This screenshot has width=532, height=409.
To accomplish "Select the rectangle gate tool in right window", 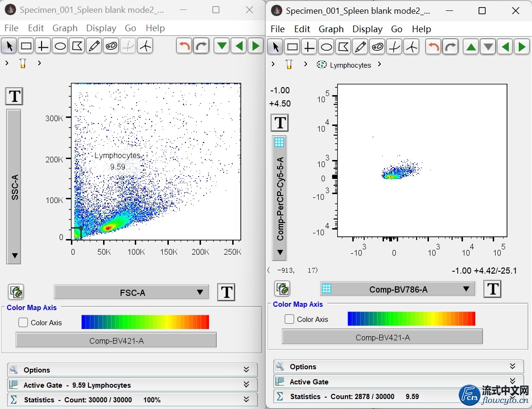I will pos(292,47).
